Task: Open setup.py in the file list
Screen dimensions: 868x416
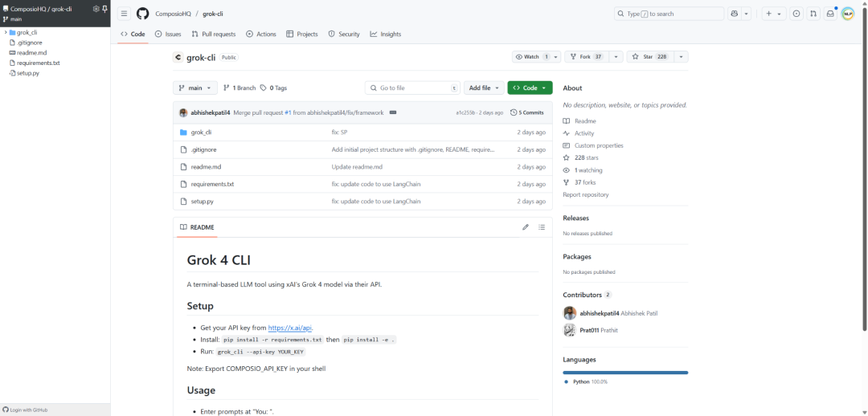Action: point(202,202)
